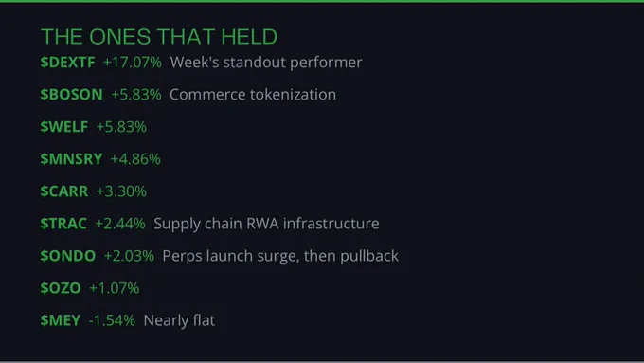Viewport: 644px width, 363px height.
Task: Open the $WELF ticker
Action: (64, 127)
